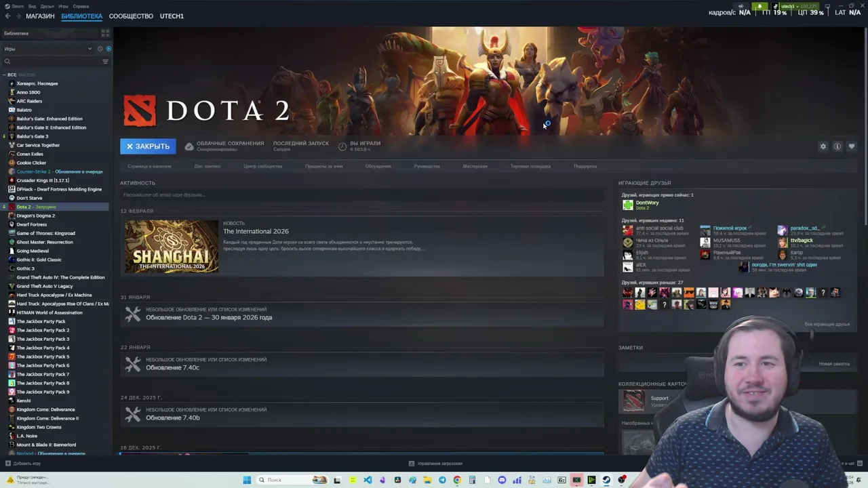The image size is (868, 488).
Task: Open Visual Studio Code from taskbar
Action: click(x=368, y=480)
